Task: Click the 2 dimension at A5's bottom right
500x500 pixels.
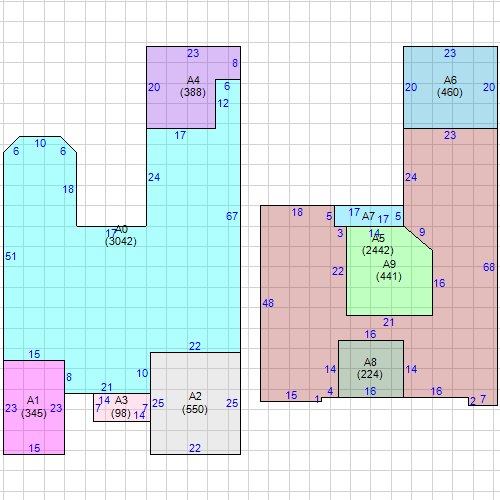Action: [x=473, y=401]
